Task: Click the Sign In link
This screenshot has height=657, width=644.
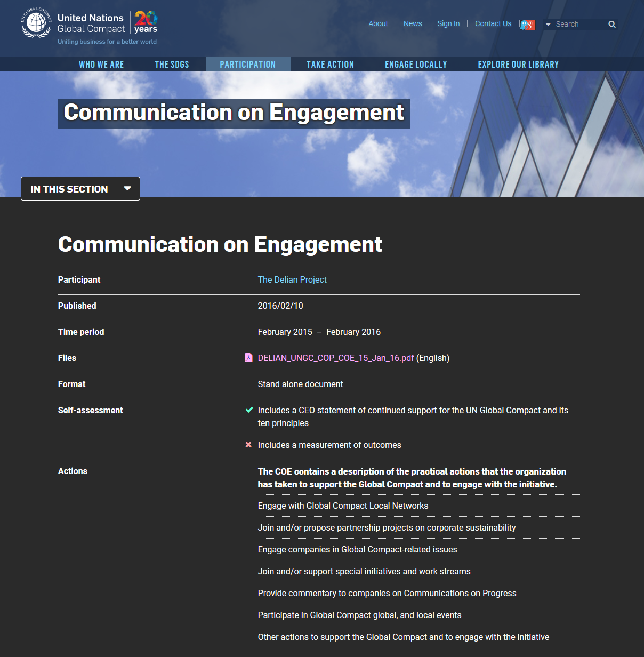Action: [448, 23]
